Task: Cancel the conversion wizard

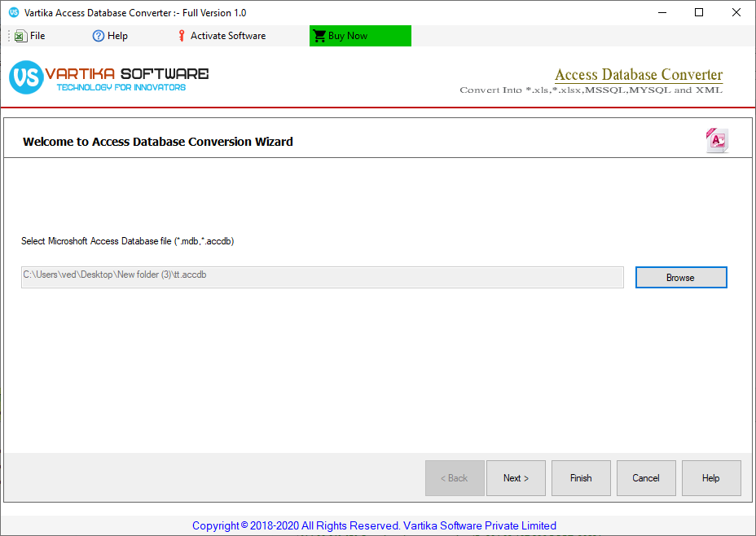Action: pos(646,477)
